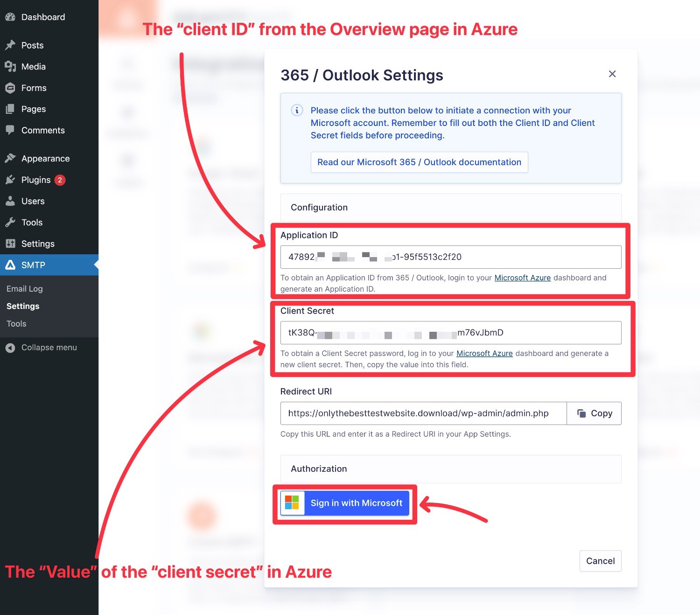700x615 pixels.
Task: Click the Forms icon in sidebar
Action: tap(10, 88)
